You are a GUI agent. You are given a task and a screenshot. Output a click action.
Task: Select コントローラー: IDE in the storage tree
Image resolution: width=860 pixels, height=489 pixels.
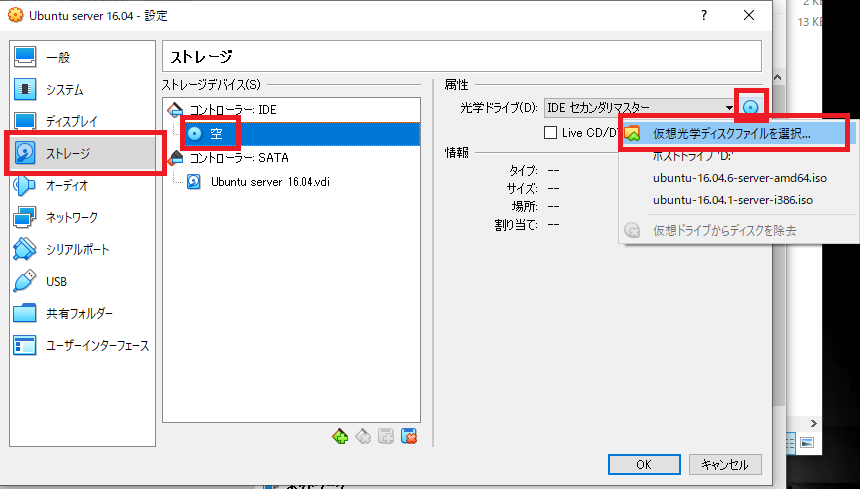pos(291,110)
